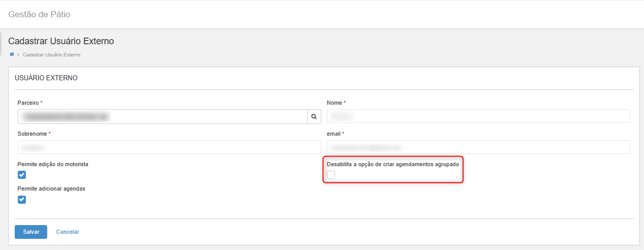Click the Cadastrar Usuário Externo page heading
Viewport: 644px width, 250px height.
61,41
